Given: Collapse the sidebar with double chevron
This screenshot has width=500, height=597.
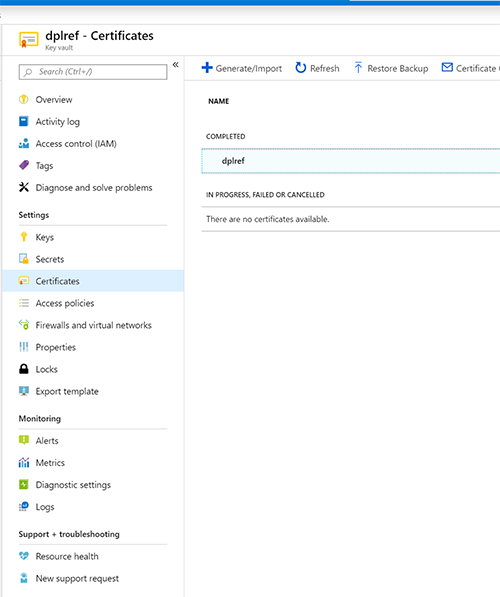Looking at the screenshot, I should click(176, 65).
